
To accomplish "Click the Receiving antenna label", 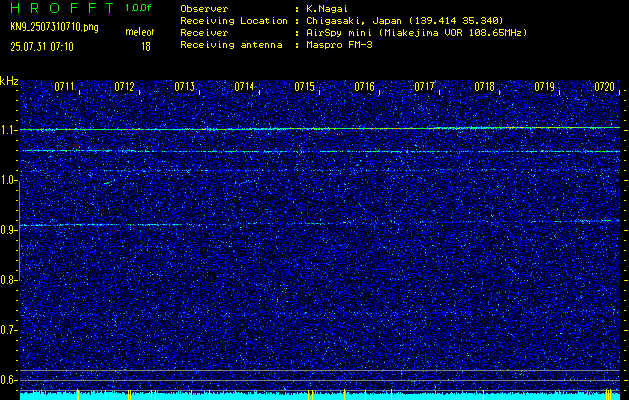I will coord(231,45).
